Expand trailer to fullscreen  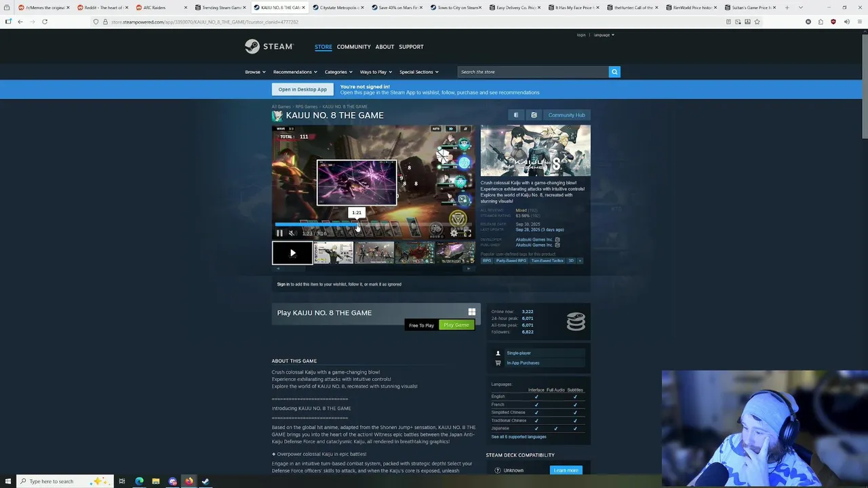(467, 233)
